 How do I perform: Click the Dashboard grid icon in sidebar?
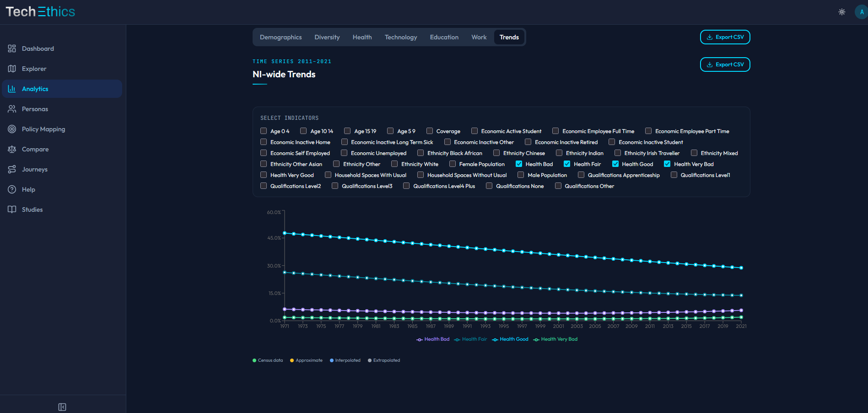point(12,48)
